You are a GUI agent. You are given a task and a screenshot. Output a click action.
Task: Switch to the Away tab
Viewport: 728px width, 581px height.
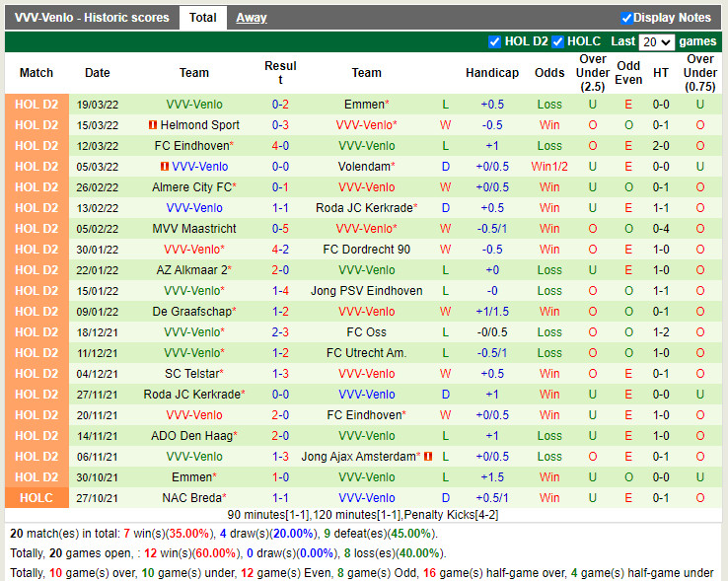tap(252, 18)
